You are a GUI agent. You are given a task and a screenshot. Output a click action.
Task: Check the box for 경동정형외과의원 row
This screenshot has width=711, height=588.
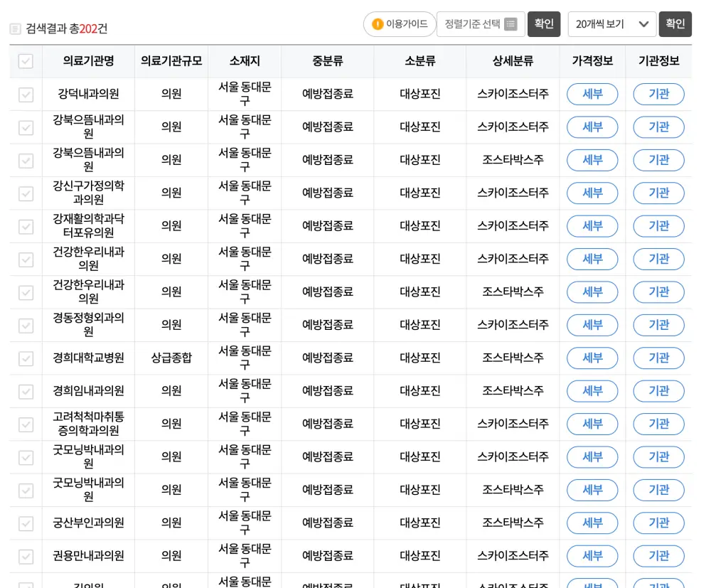[x=26, y=326]
